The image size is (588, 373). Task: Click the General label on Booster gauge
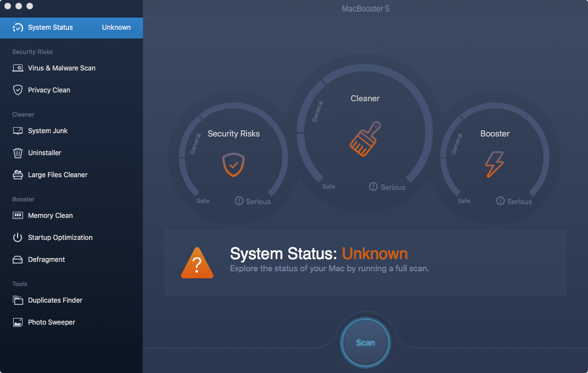[x=456, y=144]
